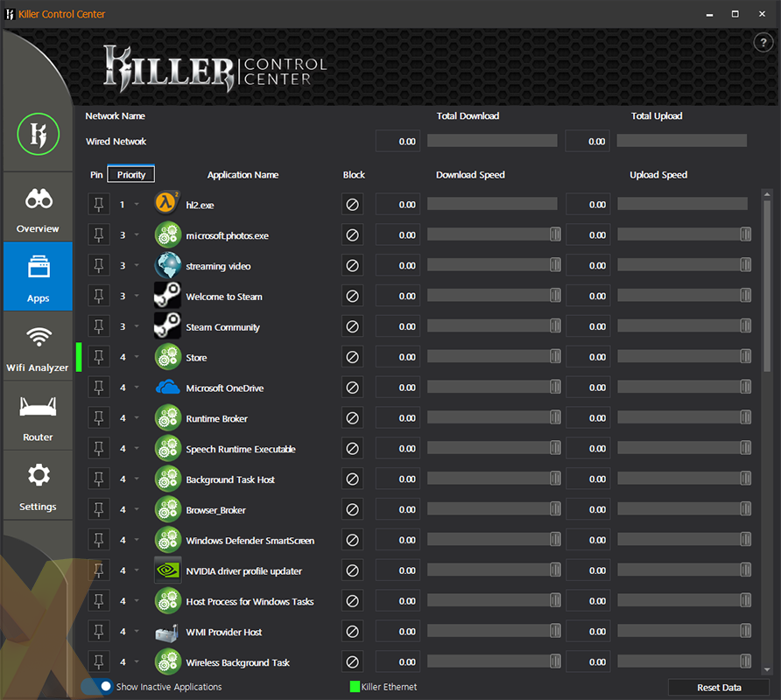Open help using the question mark button

[x=763, y=42]
